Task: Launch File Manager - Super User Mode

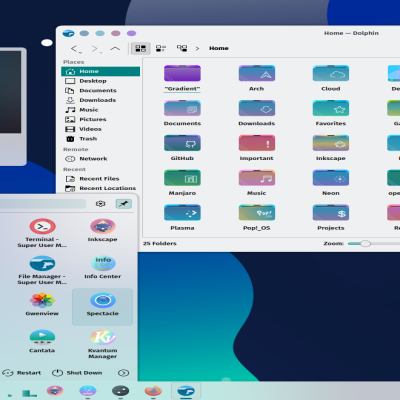Action: (42, 270)
